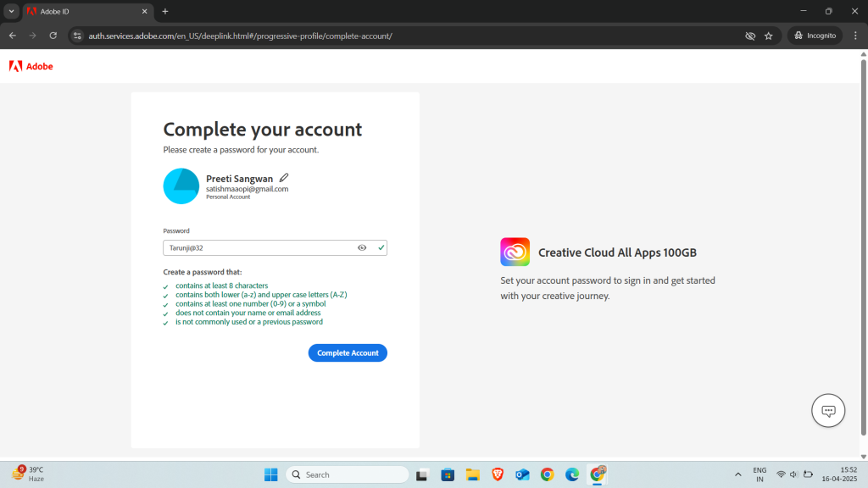
Task: Click 'contains at least one number (0-9) or a symbol'
Action: (251, 304)
